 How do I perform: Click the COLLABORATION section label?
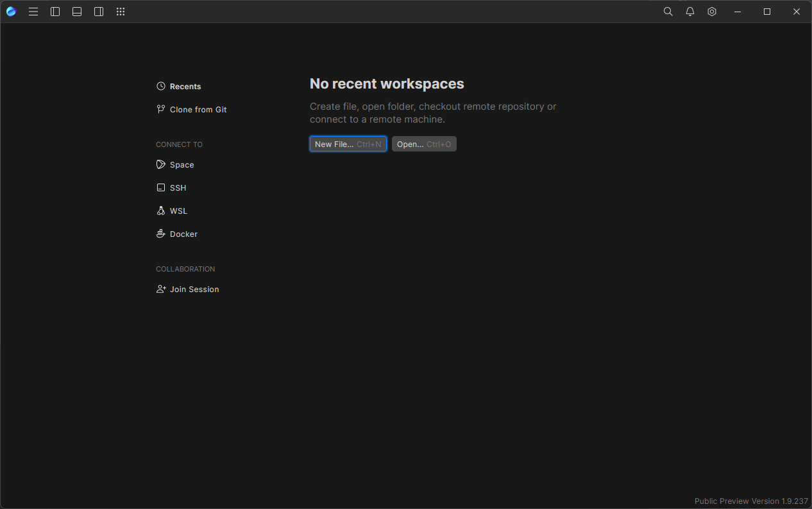185,269
